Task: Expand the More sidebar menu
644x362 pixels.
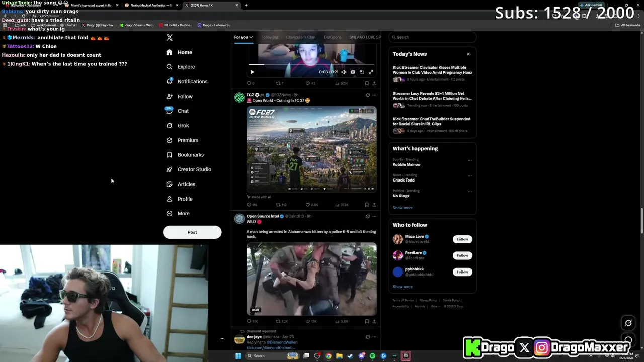Action: click(178, 213)
